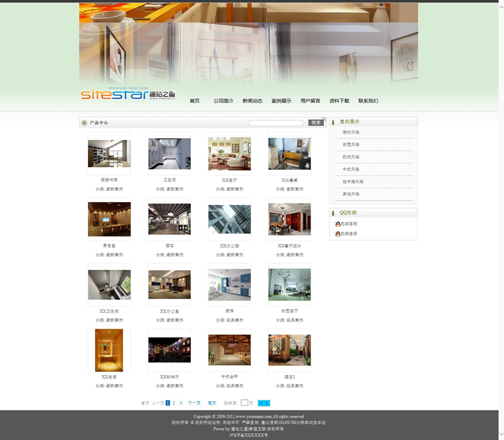Image resolution: width=504 pixels, height=440 pixels.
Task: Click the XX办公楼 product title link
Action: point(229,246)
